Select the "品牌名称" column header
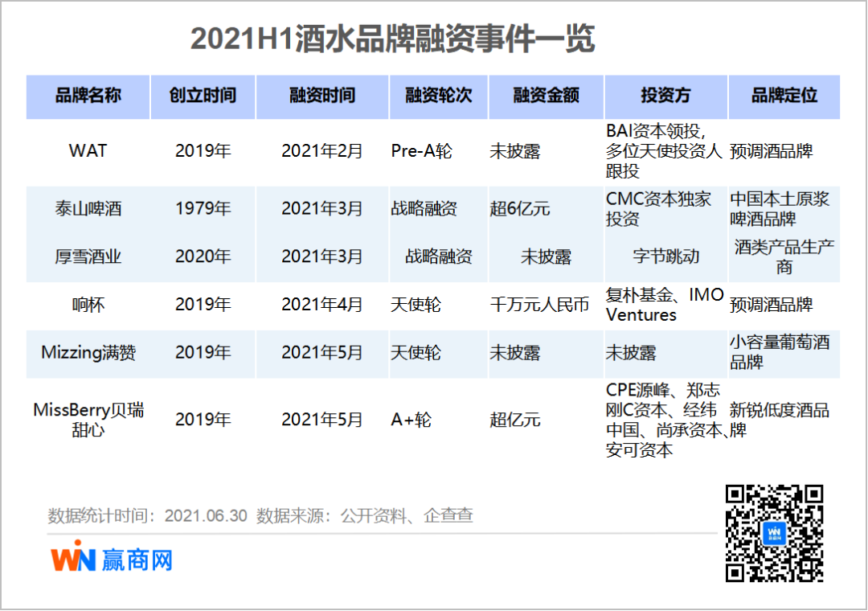 point(88,96)
